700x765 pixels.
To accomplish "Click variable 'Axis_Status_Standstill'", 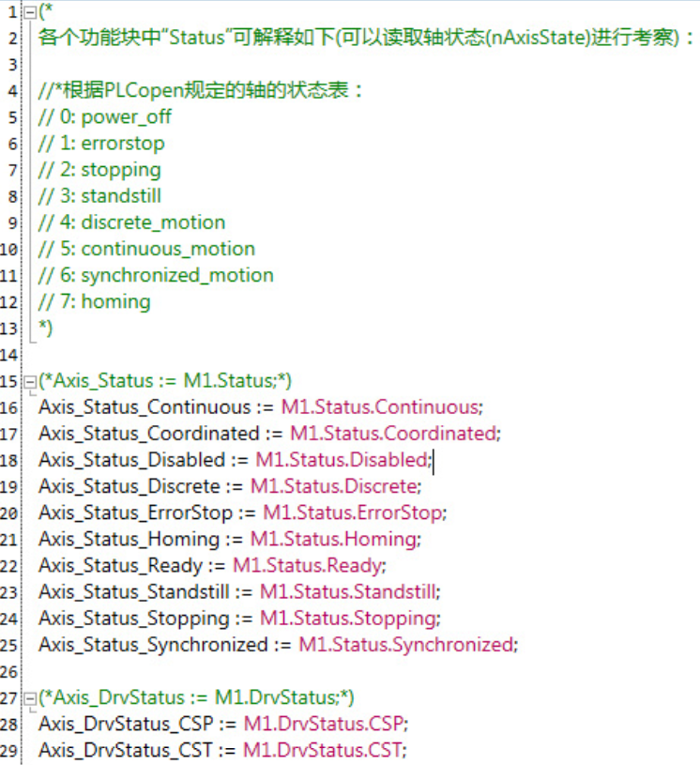I will [133, 591].
